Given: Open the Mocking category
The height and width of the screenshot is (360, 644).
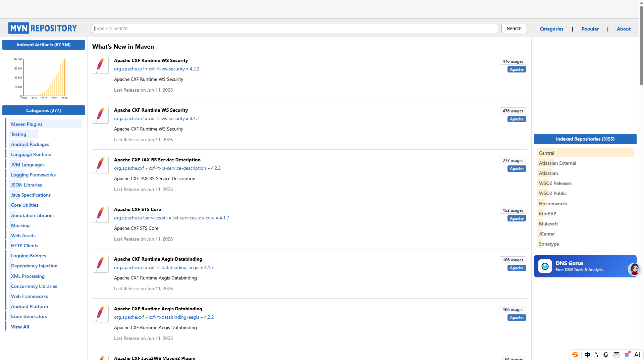Looking at the screenshot, I should pyautogui.click(x=20, y=225).
